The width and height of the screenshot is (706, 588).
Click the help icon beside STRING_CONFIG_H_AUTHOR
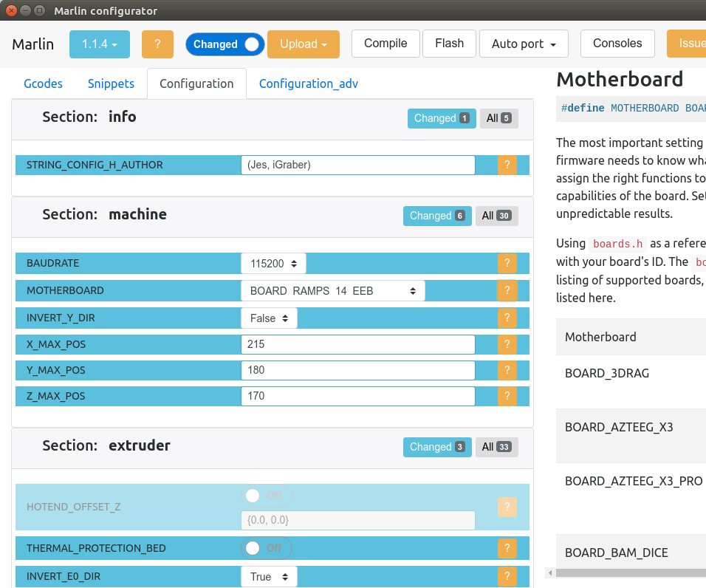click(507, 165)
